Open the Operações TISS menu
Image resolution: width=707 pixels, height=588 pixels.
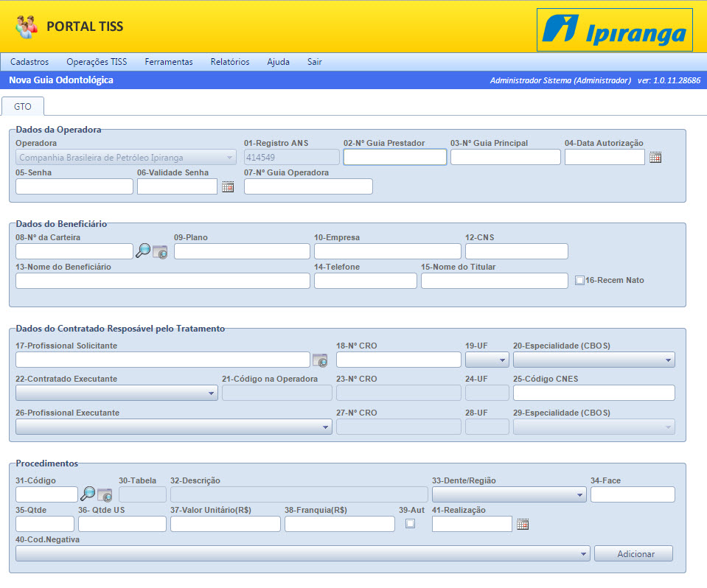click(97, 62)
